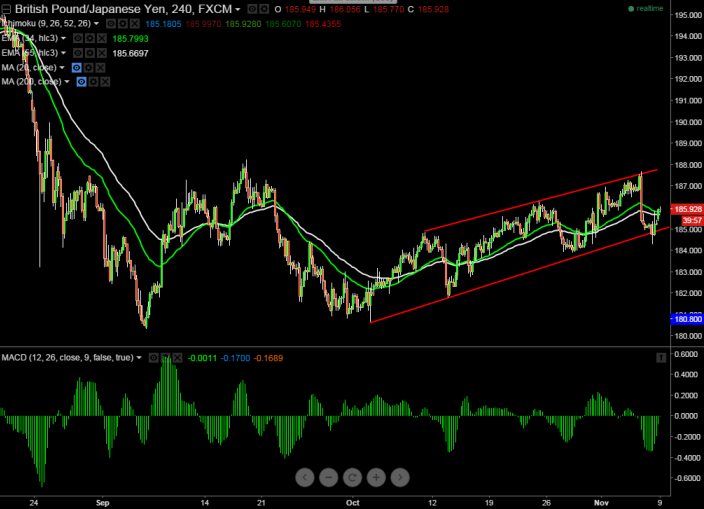Open settings gear for EMA (34, hlc3)
Viewport: 704px width, 509px height.
point(90,38)
